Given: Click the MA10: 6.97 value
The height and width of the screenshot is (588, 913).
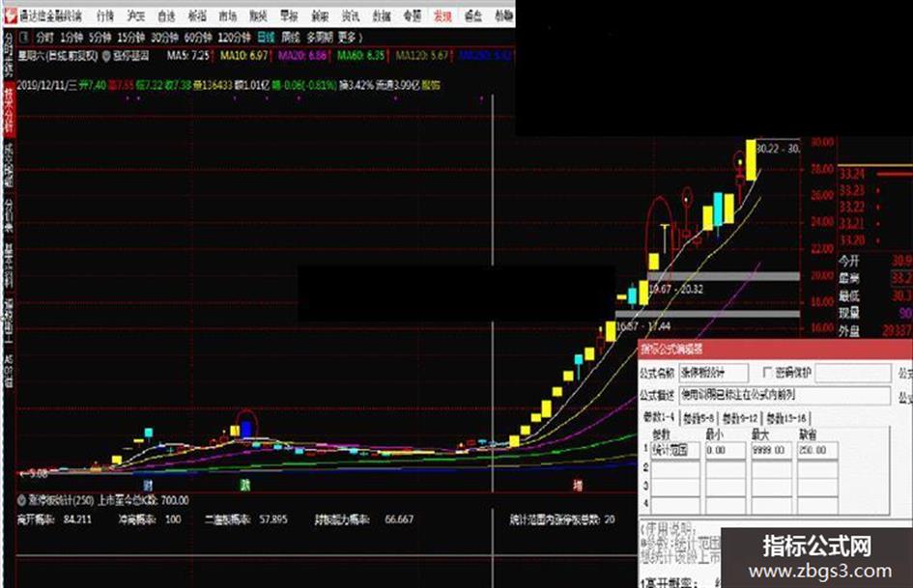Looking at the screenshot, I should (244, 56).
